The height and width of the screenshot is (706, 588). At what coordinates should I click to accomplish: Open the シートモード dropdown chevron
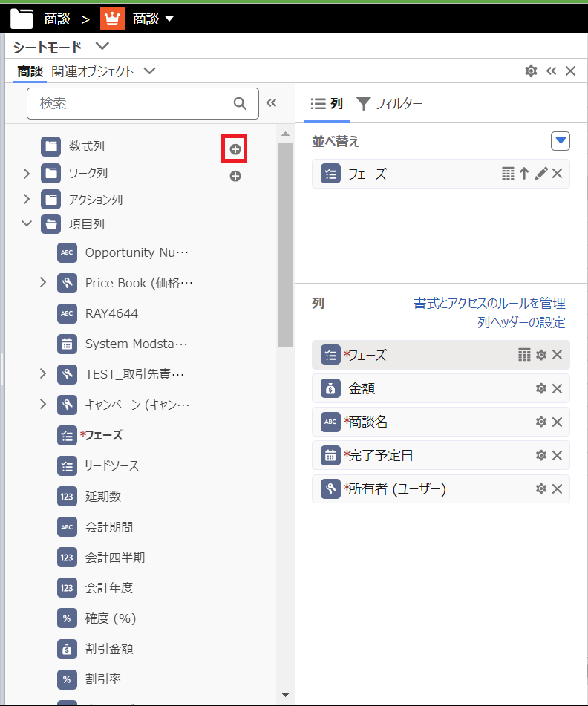pos(102,46)
